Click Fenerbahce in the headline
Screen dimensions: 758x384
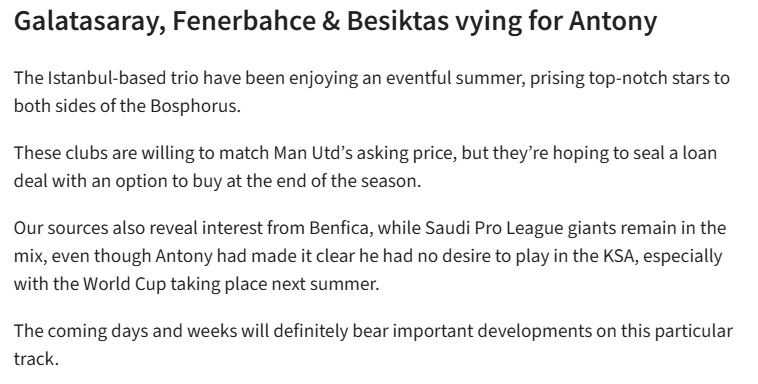pyautogui.click(x=246, y=21)
